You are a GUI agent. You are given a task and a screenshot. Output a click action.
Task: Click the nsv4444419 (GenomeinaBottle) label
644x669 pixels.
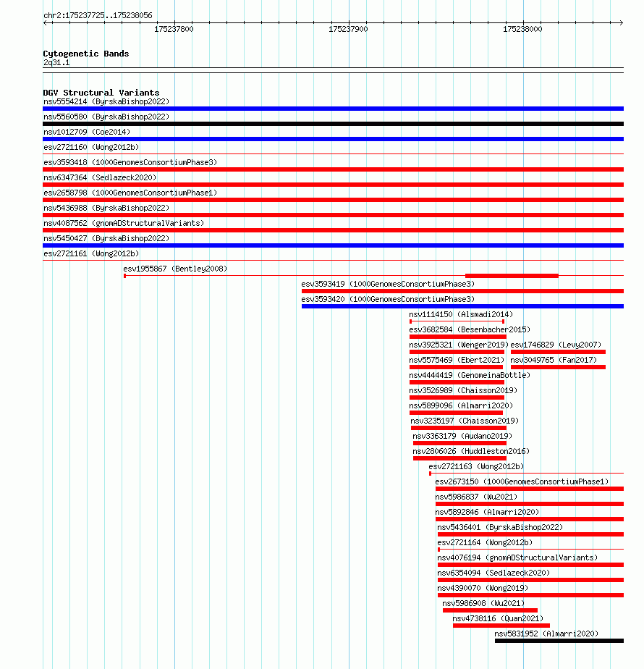point(470,376)
